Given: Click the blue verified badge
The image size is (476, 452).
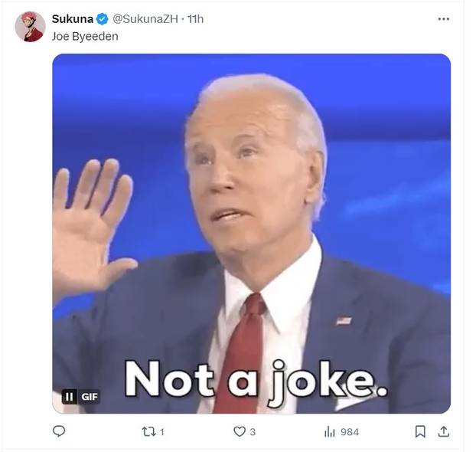Looking at the screenshot, I should (x=102, y=18).
